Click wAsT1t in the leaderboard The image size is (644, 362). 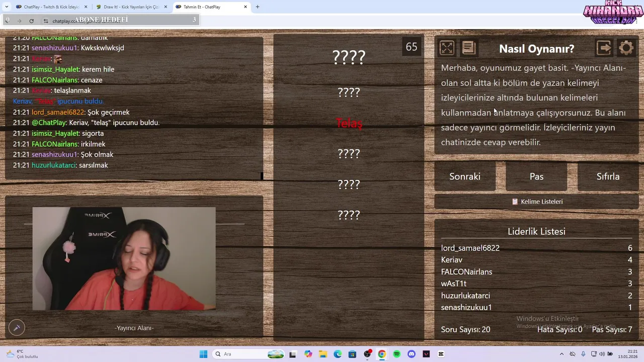click(x=454, y=284)
